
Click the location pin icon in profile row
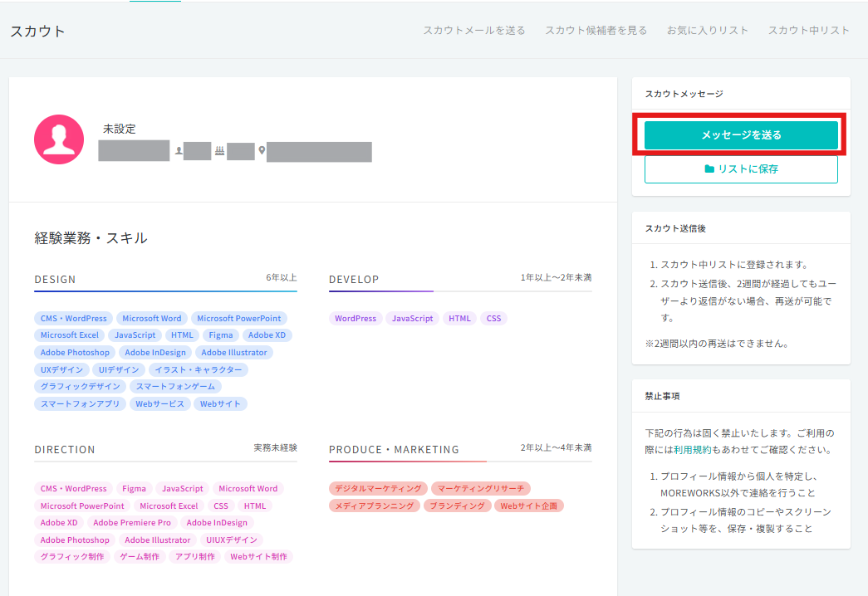(262, 150)
